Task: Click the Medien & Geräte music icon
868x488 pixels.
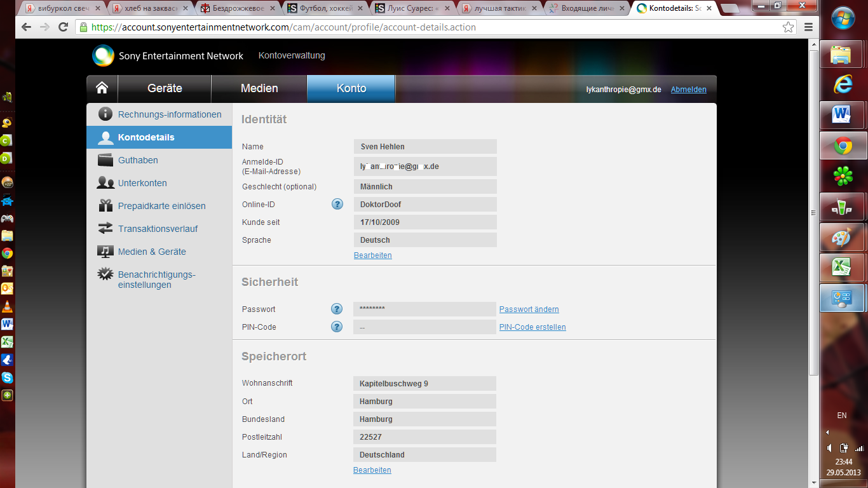Action: pos(105,251)
